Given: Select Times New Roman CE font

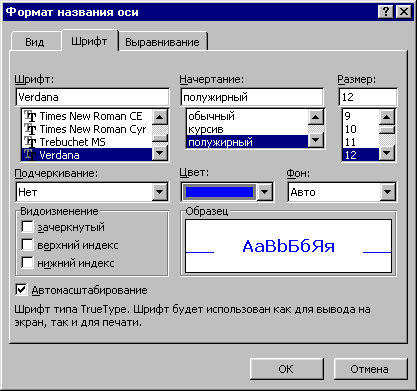Looking at the screenshot, I should pos(87,116).
